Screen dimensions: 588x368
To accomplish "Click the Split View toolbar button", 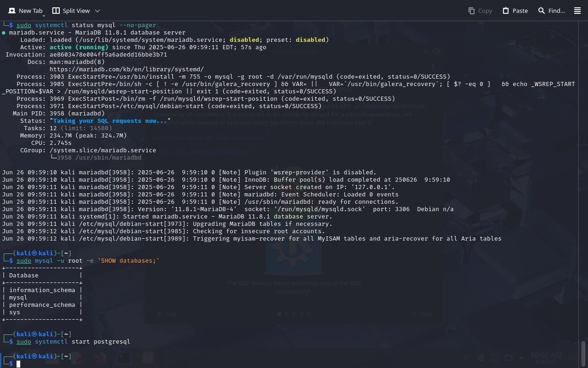I will [71, 11].
